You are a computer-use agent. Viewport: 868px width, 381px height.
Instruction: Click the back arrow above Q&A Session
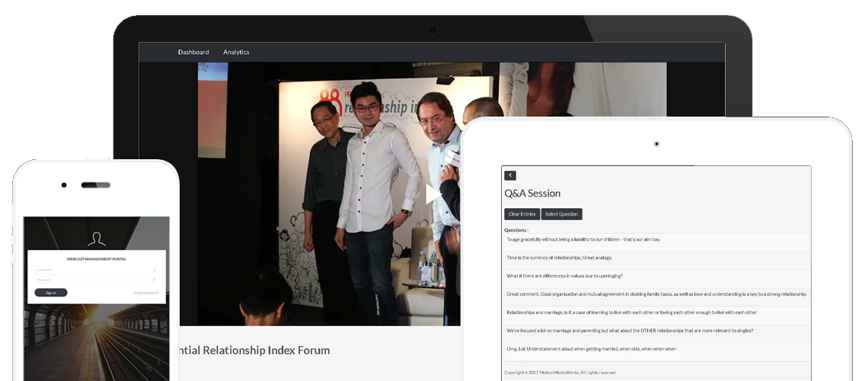(x=510, y=175)
